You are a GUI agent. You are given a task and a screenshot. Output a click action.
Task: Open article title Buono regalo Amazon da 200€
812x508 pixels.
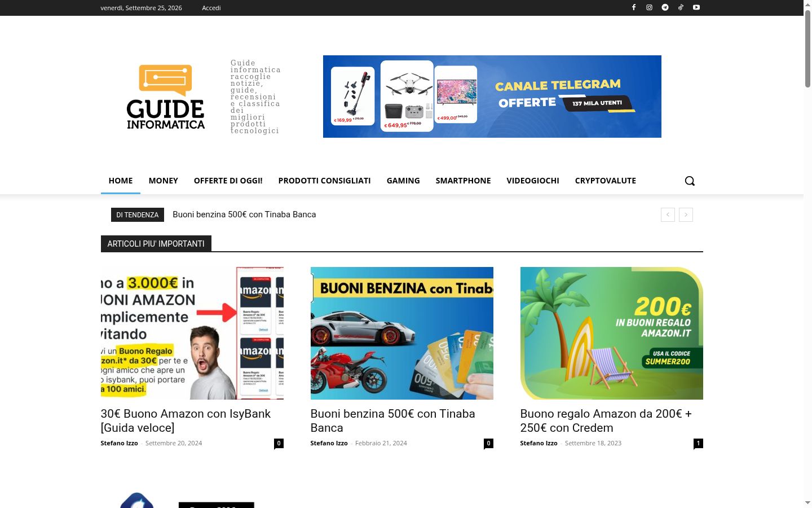pos(606,421)
